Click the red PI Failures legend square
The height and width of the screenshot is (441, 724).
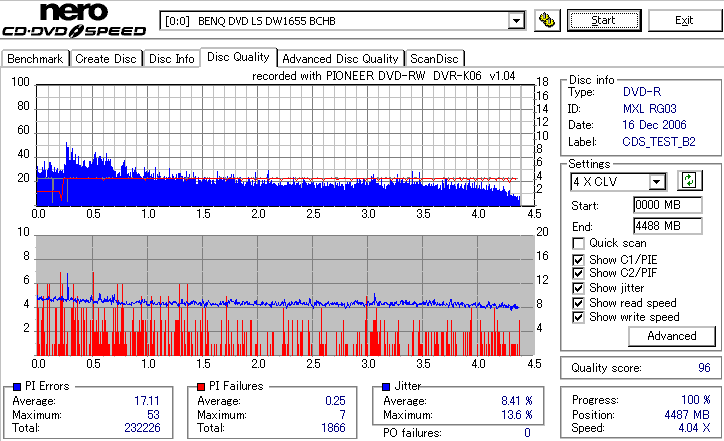coord(201,387)
